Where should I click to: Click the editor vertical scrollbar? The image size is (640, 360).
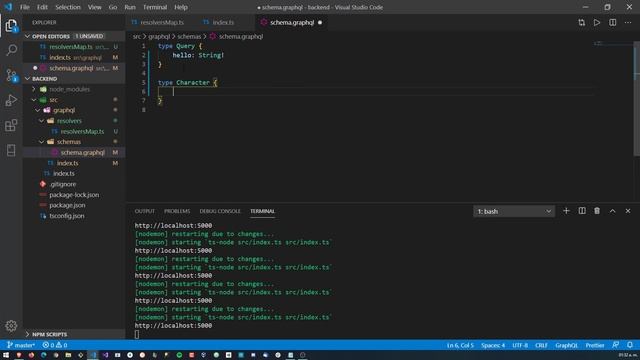[637, 98]
